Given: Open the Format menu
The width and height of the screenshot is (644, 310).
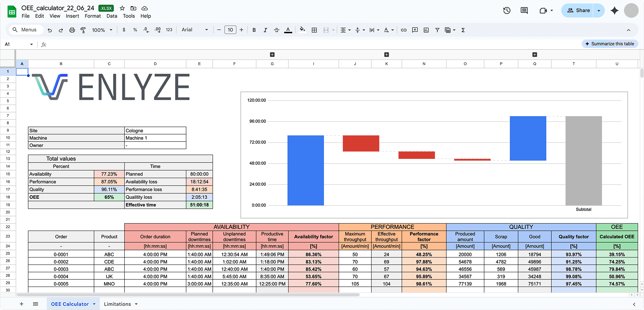Looking at the screenshot, I should point(93,16).
